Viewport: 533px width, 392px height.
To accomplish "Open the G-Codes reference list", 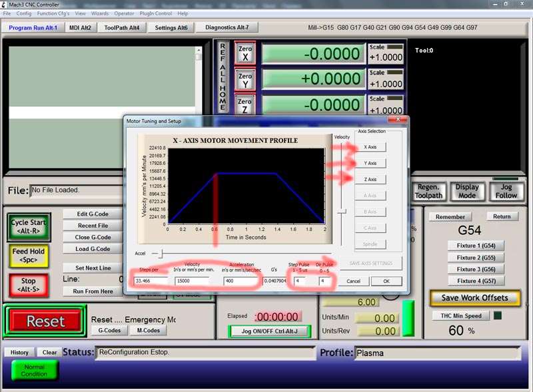I will pyautogui.click(x=109, y=331).
